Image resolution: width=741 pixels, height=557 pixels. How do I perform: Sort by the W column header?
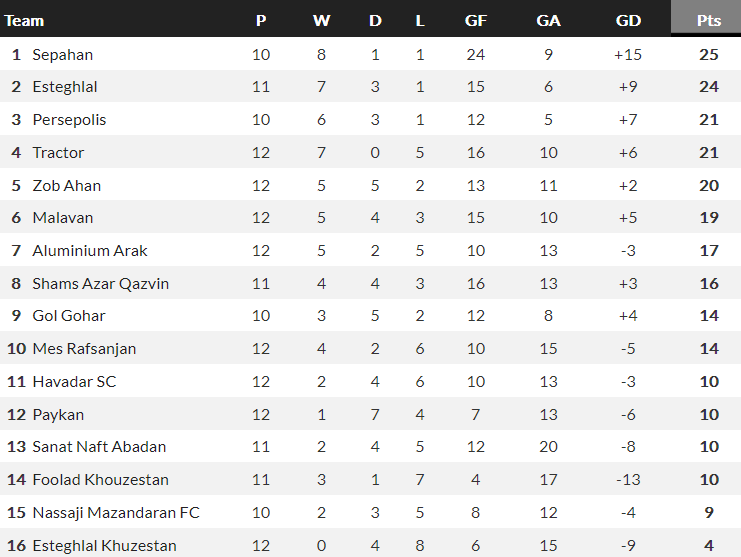click(x=321, y=20)
